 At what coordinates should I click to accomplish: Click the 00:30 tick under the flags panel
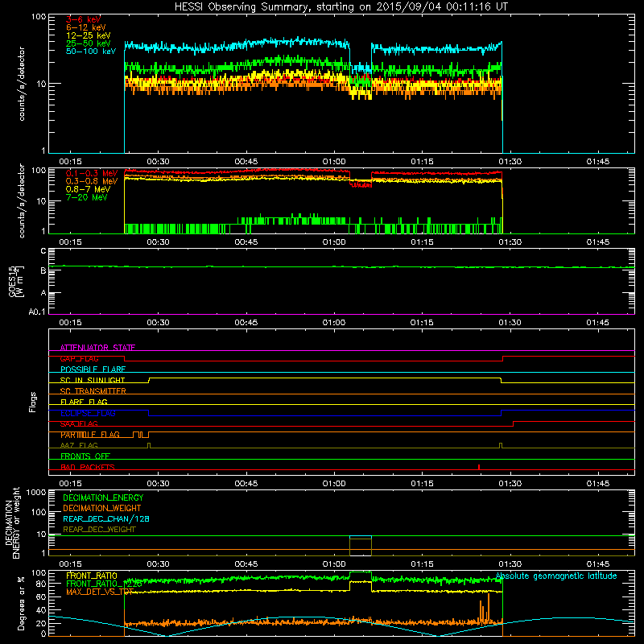(x=158, y=484)
